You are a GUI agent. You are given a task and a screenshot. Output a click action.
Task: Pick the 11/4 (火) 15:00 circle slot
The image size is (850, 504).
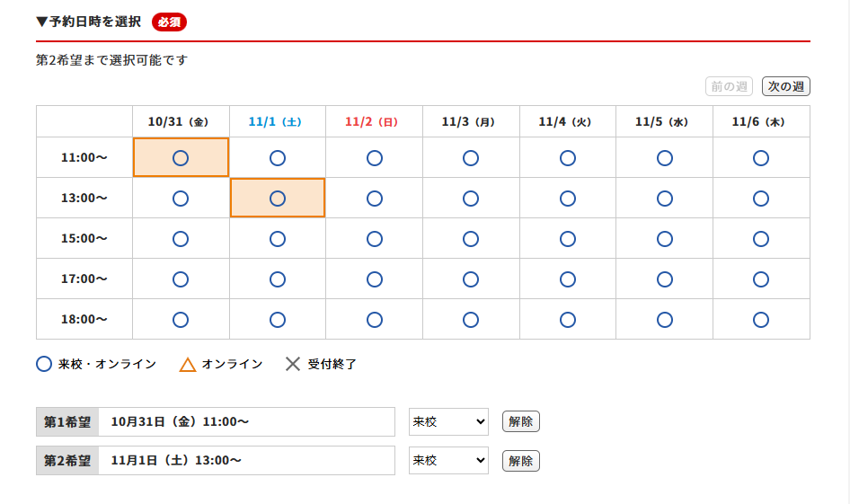(x=568, y=239)
